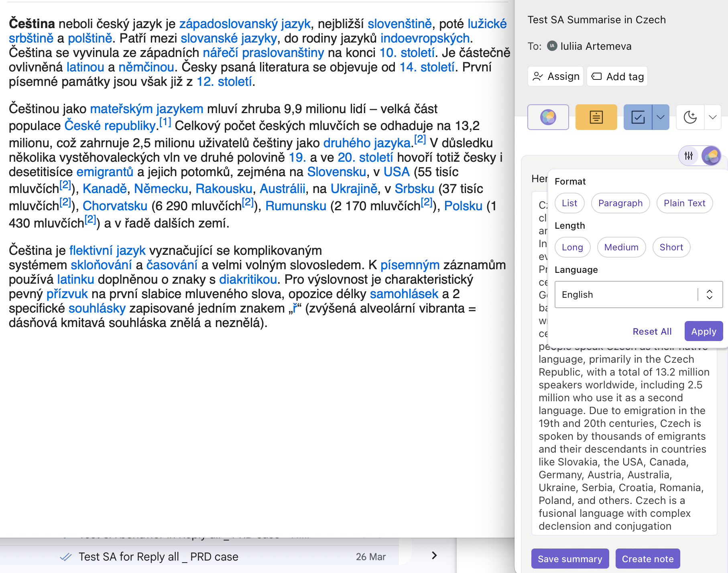Screen dimensions: 728x573
Task: Open the němčinou link
Action: (x=146, y=67)
